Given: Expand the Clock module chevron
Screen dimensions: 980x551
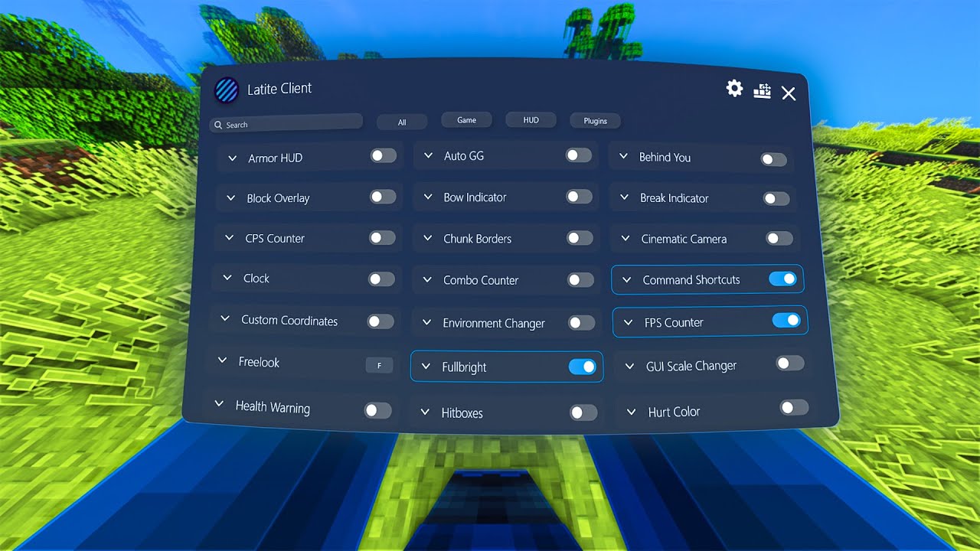Looking at the screenshot, I should pyautogui.click(x=227, y=278).
